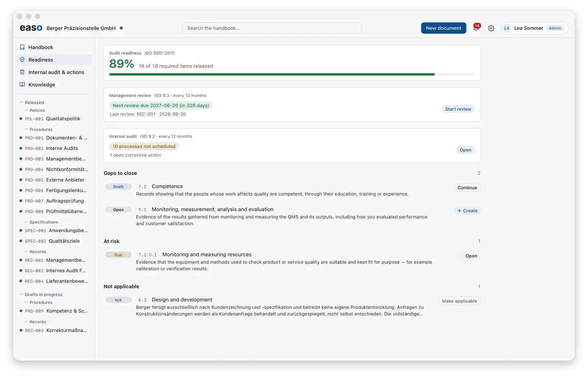
Task: Click Berger Präzisionsteile GmbH company name
Action: click(x=81, y=28)
